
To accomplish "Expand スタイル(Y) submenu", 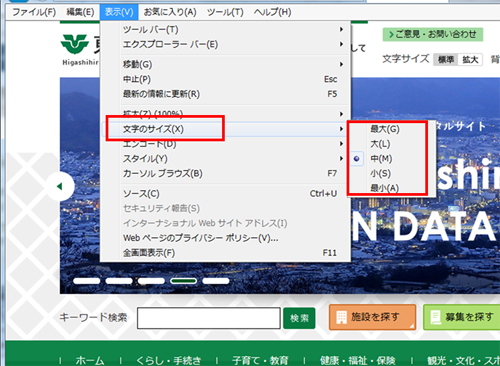I will click(225, 159).
